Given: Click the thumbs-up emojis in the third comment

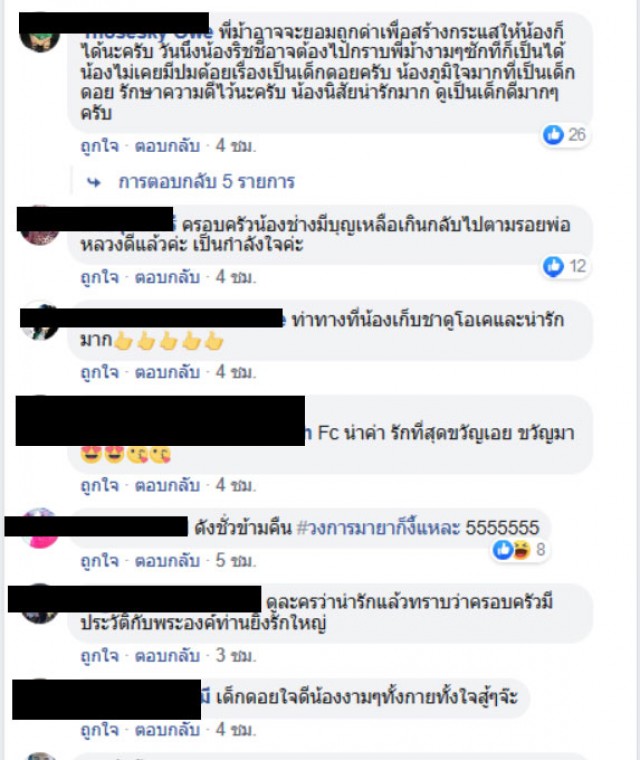Looking at the screenshot, I should 169,341.
